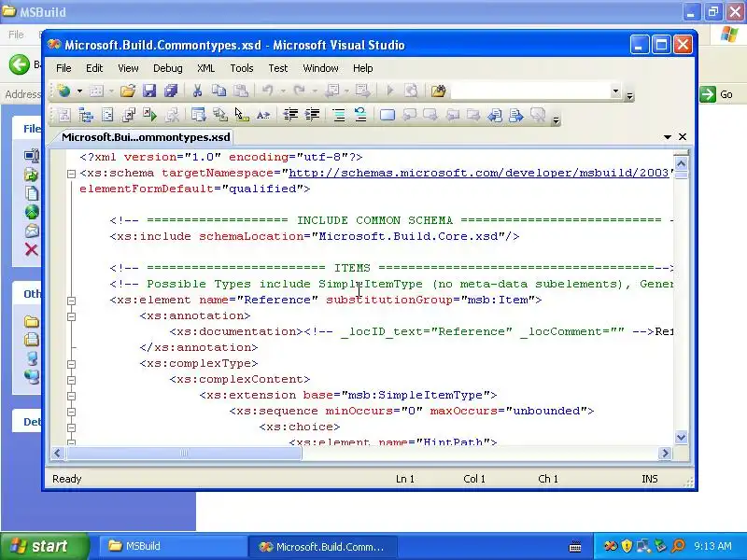Open the Window menu
This screenshot has height=560, width=747.
(x=320, y=68)
